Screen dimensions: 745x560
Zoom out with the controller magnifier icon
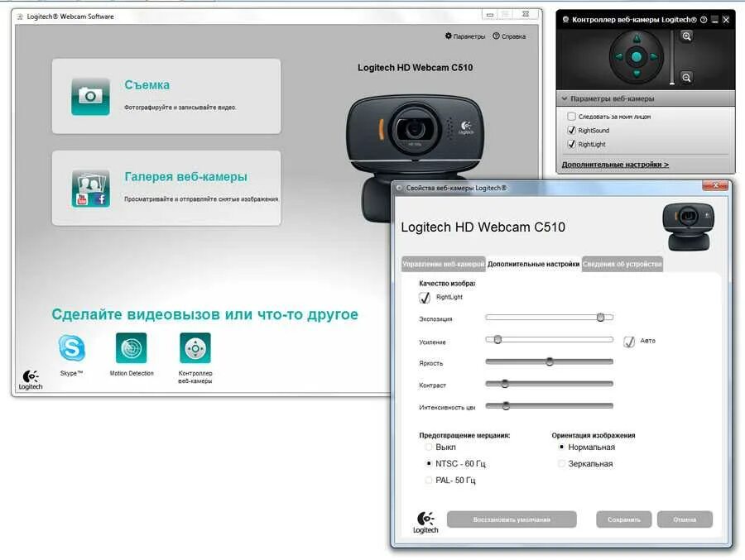[686, 78]
